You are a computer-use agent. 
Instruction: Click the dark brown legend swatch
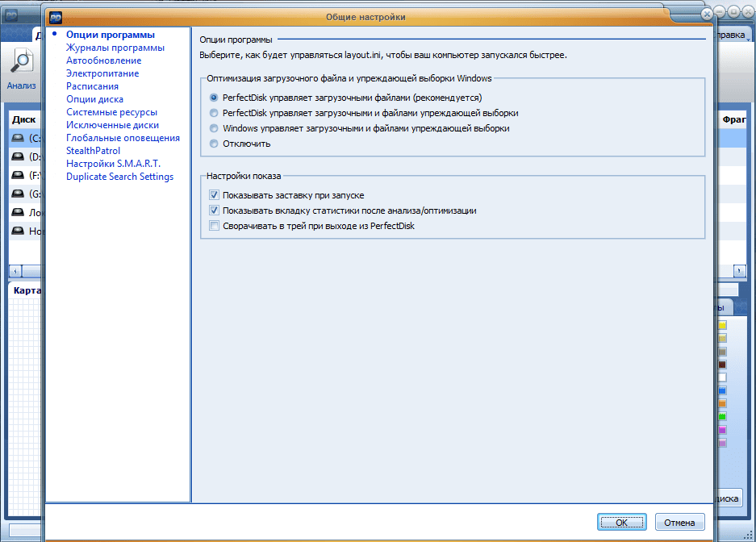click(x=722, y=365)
